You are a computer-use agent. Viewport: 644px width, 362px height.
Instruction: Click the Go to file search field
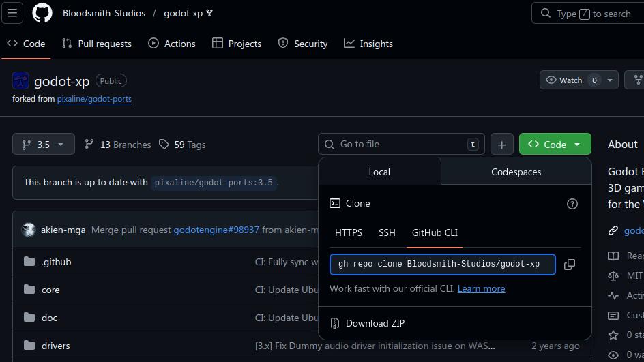coord(401,145)
